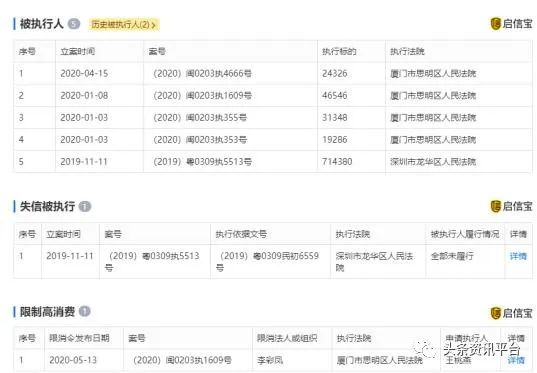Select case number (2020) 闽0203执4666号
Viewport: 537px width, 373px height.
click(x=202, y=73)
